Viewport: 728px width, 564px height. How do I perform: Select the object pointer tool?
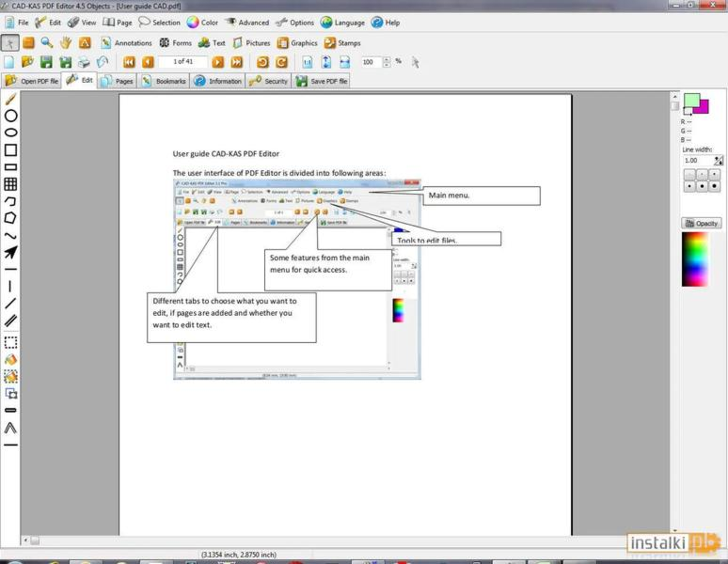point(10,42)
